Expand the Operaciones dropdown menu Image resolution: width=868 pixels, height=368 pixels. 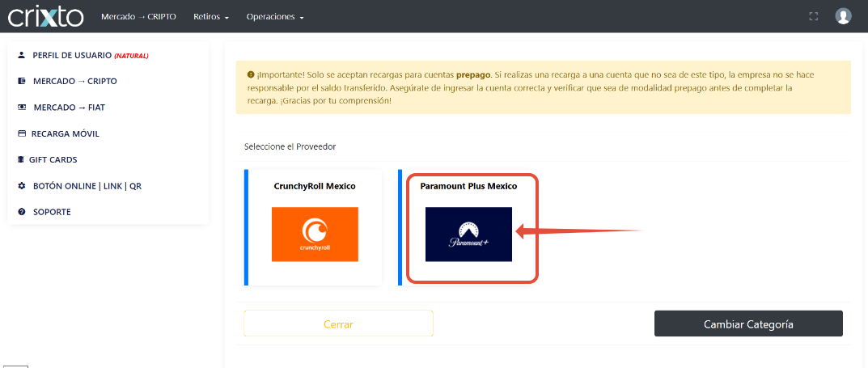coord(275,17)
